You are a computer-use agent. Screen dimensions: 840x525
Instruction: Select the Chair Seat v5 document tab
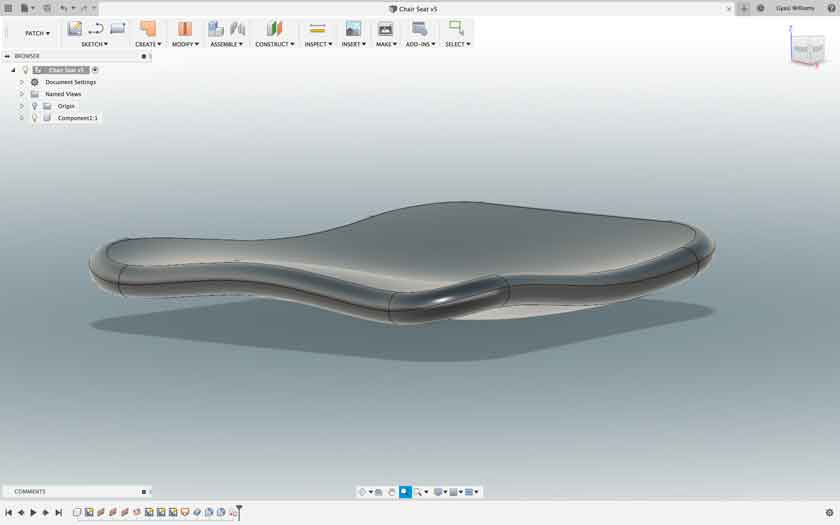413,9
